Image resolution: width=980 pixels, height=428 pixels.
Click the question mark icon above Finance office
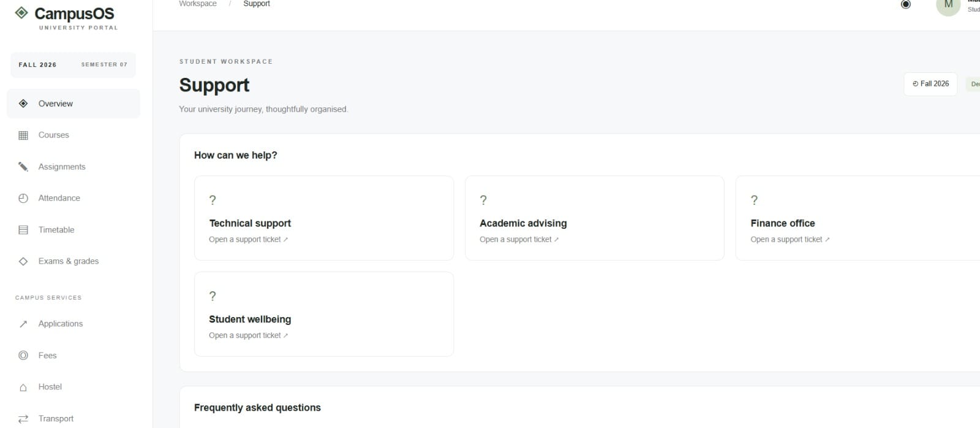coord(754,200)
